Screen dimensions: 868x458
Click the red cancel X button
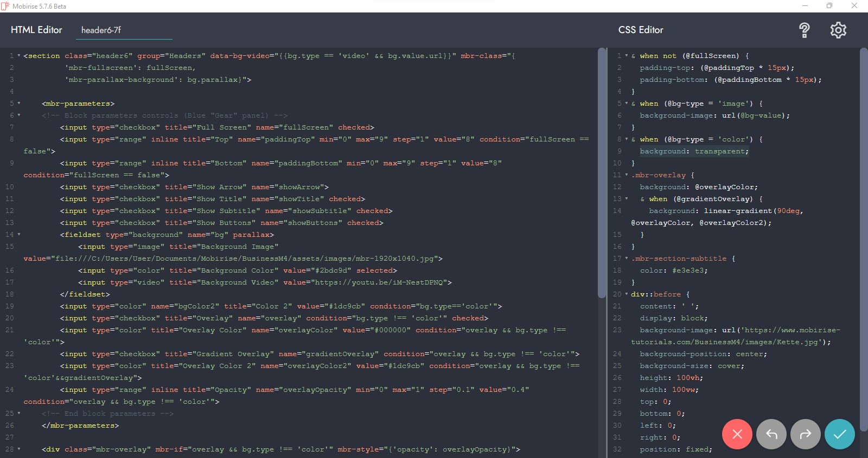coord(737,434)
